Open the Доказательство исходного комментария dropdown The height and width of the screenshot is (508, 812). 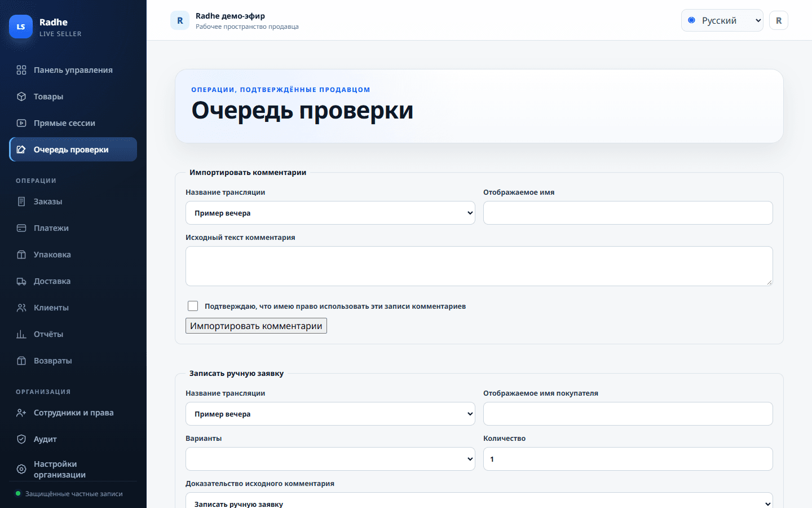coord(479,500)
